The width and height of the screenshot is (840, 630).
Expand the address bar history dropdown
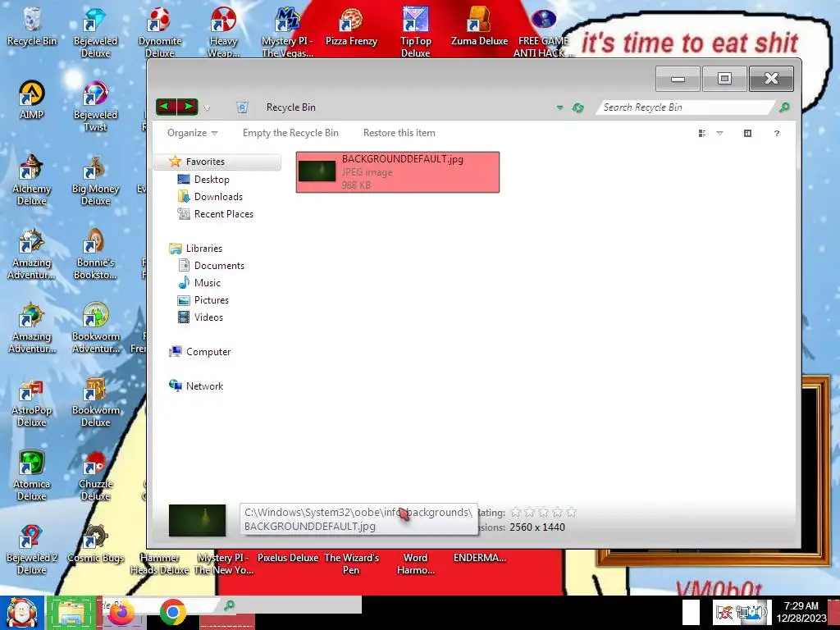(559, 107)
